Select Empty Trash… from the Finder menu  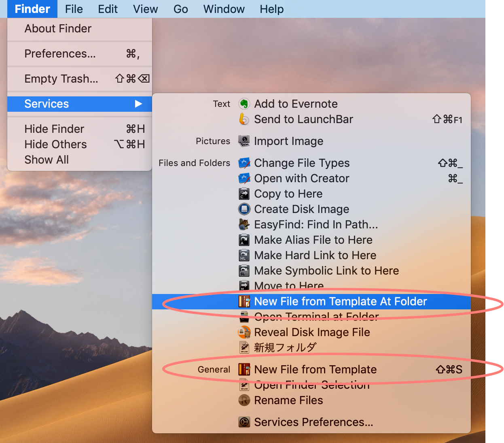coord(61,79)
